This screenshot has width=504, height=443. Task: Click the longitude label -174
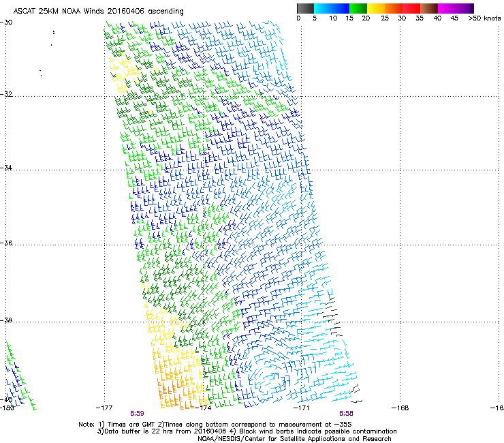tap(203, 408)
